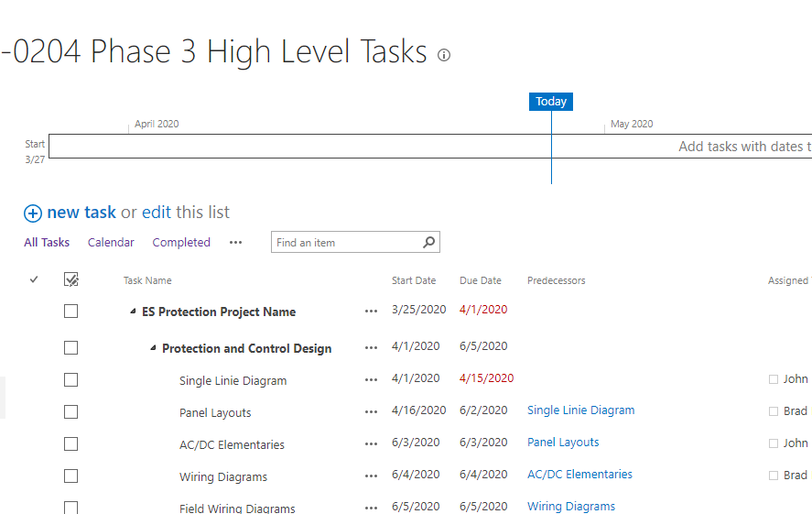The image size is (812, 514).
Task: Click the start date 4/16/2020
Action: click(x=418, y=410)
